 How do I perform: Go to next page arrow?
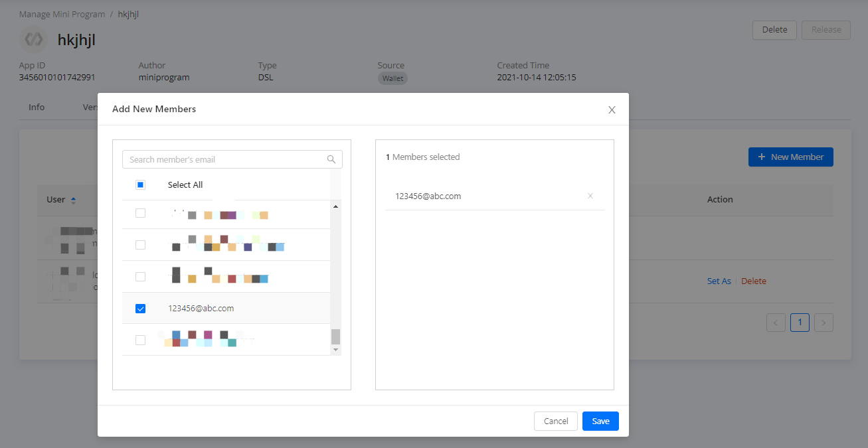click(824, 323)
